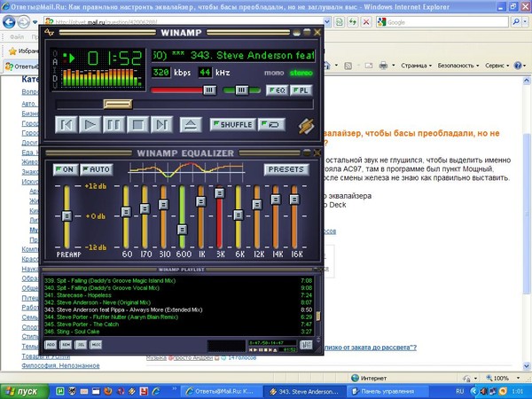
Task: Open equalizer PRESETS menu
Action: coord(286,169)
